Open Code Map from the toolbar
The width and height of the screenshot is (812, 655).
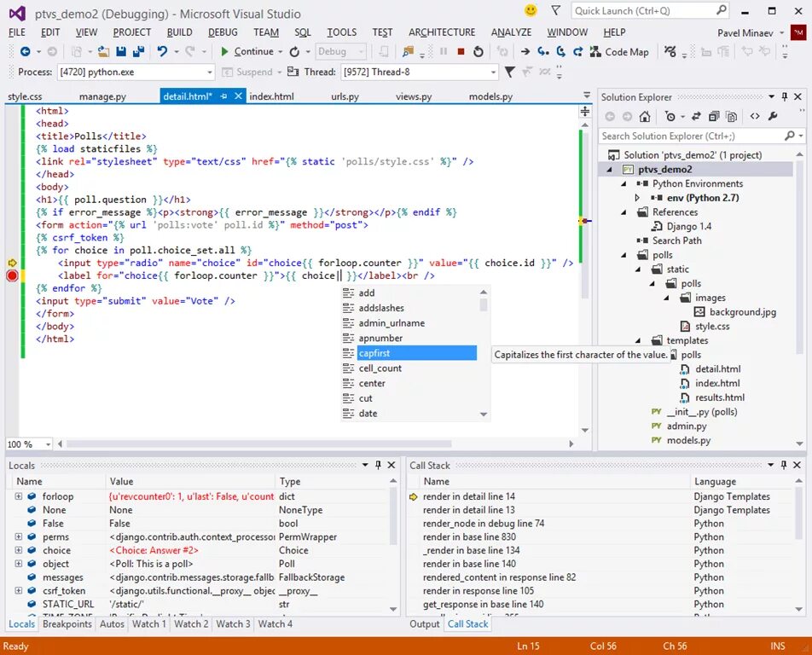pyautogui.click(x=619, y=52)
